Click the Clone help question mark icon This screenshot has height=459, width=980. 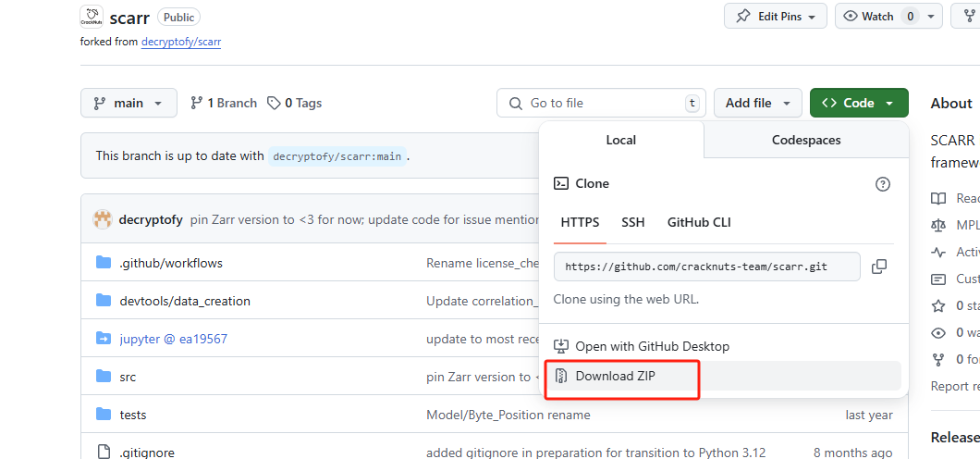(x=882, y=184)
